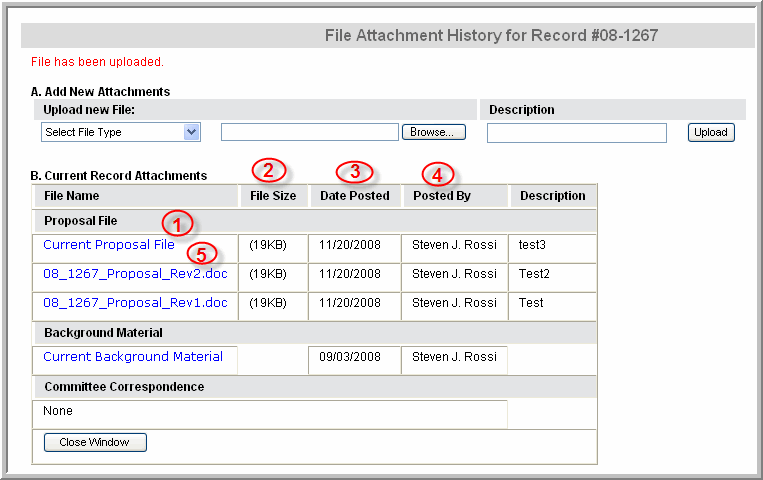Open the Current Proposal File link
The height and width of the screenshot is (480, 763).
109,244
